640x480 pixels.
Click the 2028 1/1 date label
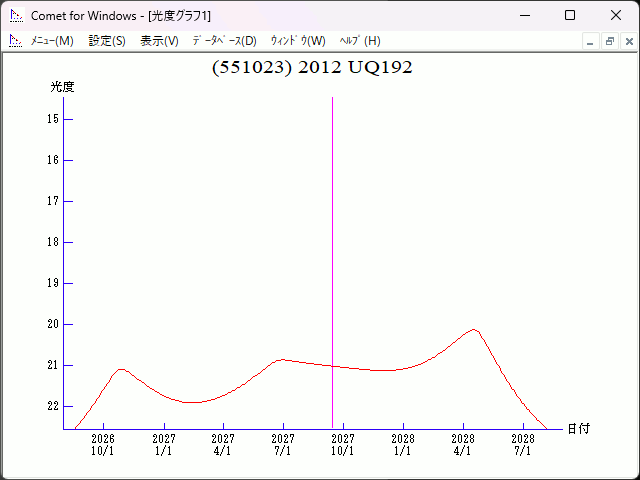(x=403, y=445)
